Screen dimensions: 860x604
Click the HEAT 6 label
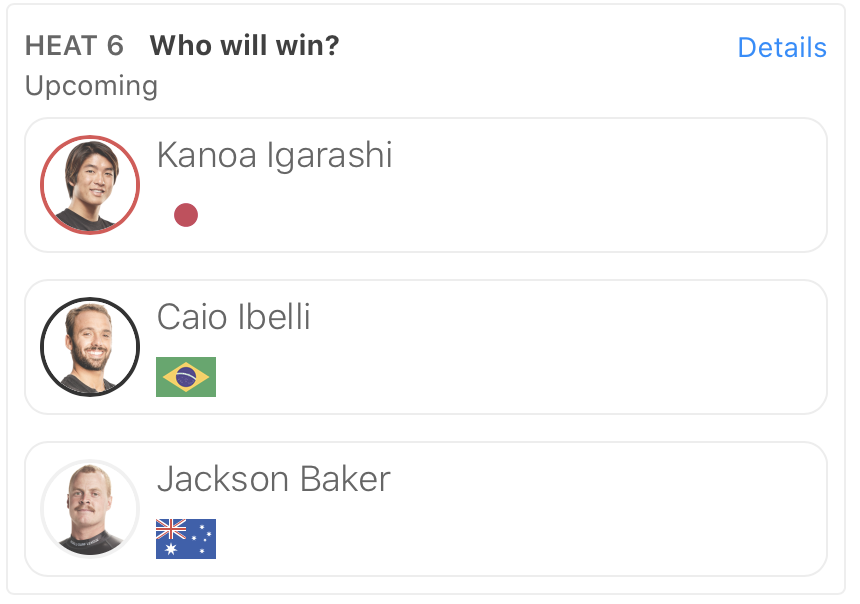74,46
